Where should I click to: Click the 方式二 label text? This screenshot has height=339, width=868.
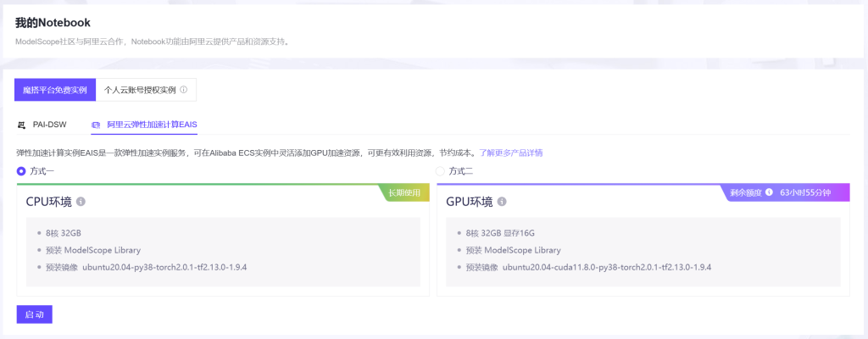coord(460,171)
